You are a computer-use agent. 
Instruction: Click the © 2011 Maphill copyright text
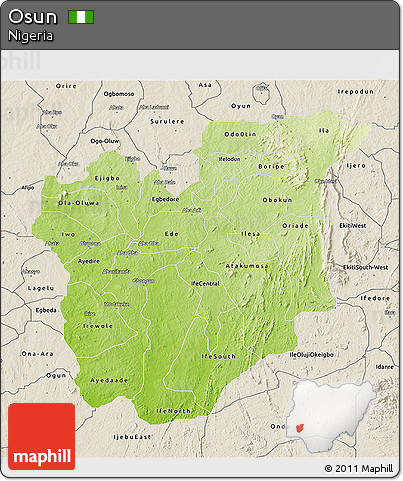pyautogui.click(x=359, y=468)
